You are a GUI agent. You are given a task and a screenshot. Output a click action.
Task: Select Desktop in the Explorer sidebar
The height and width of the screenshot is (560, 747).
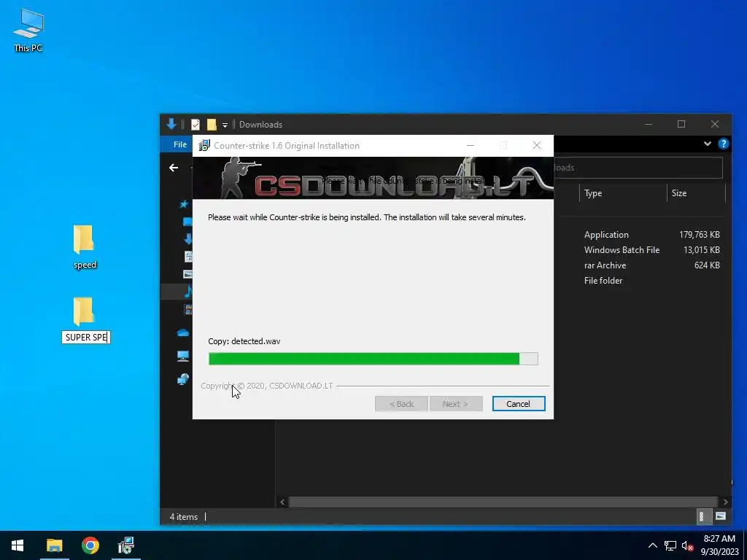coord(187,222)
